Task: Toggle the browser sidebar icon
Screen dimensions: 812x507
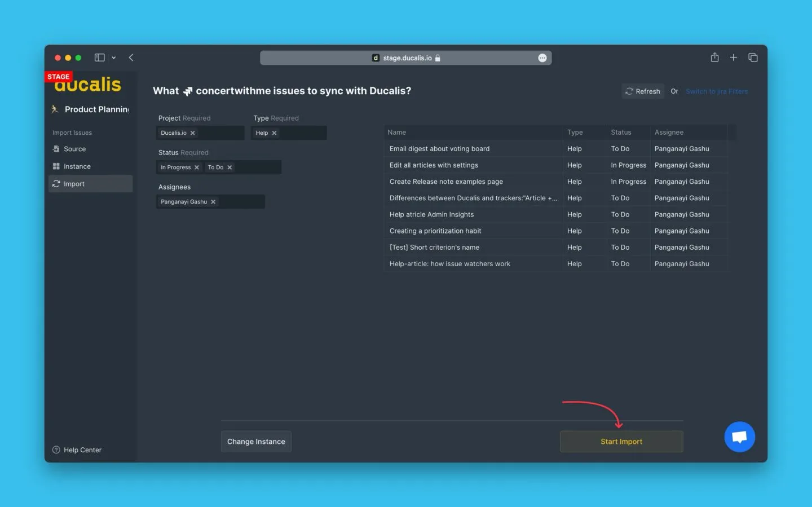Action: (100, 58)
